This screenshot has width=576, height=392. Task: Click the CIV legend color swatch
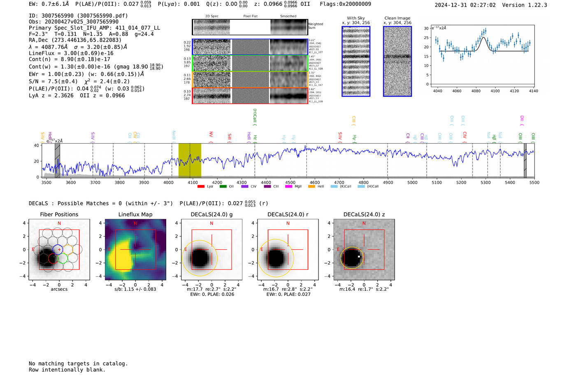(x=245, y=186)
